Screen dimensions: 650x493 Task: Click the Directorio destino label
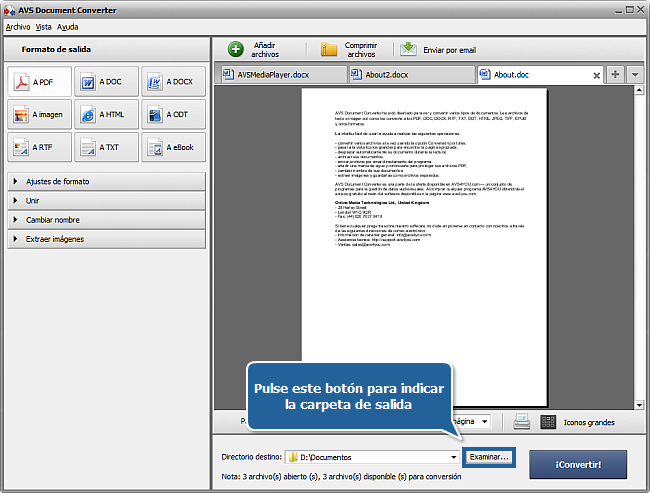tap(251, 457)
